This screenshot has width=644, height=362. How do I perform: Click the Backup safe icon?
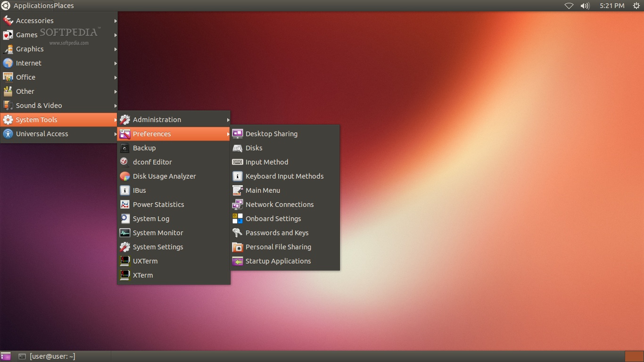(x=125, y=148)
